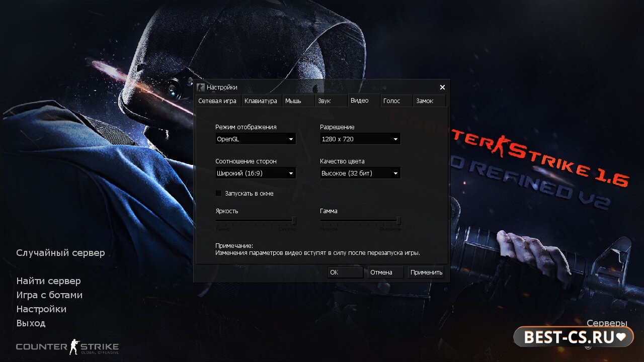Close the Настройки dialog
The width and height of the screenshot is (644, 362).
tap(442, 87)
